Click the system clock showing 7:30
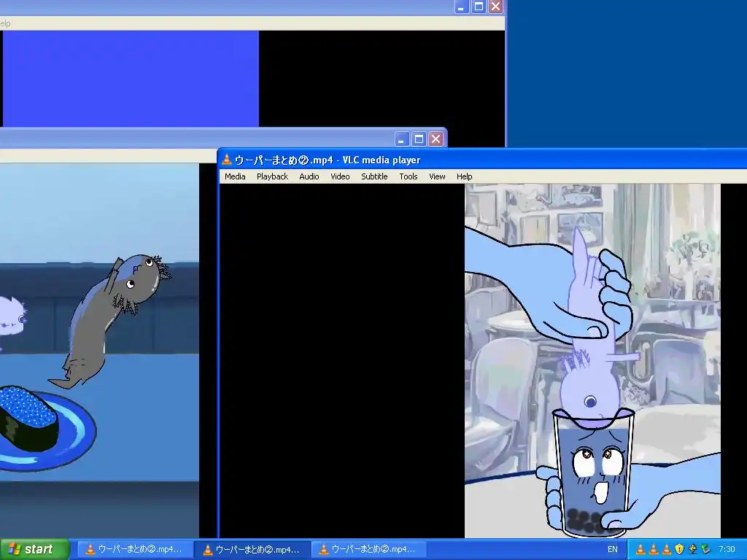 [727, 550]
